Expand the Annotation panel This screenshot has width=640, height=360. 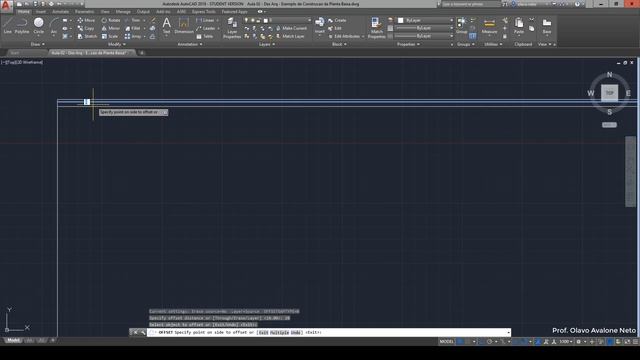click(x=190, y=44)
